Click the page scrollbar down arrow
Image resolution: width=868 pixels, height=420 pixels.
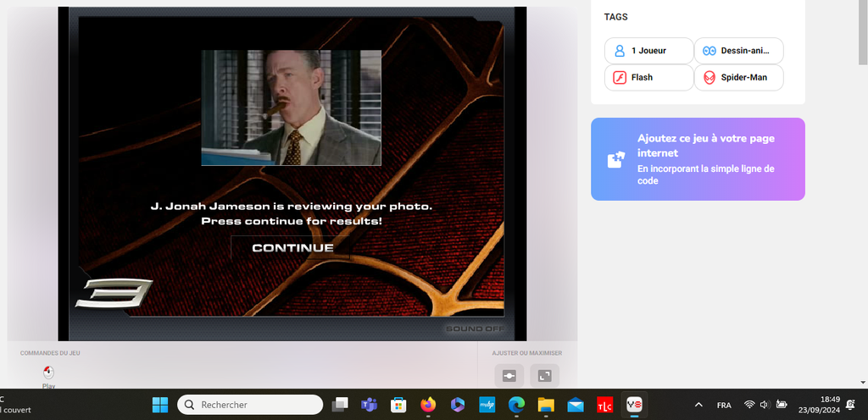[862, 383]
